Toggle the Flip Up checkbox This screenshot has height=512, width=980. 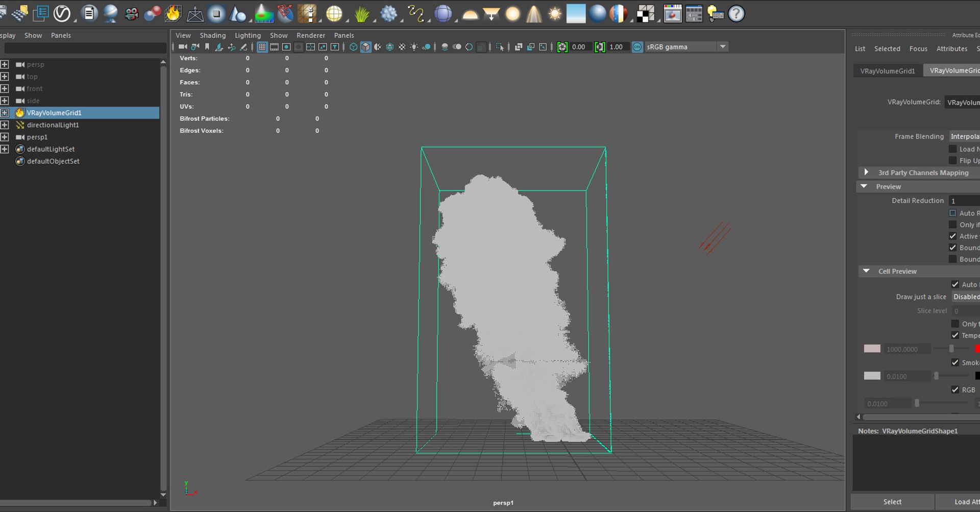click(952, 160)
